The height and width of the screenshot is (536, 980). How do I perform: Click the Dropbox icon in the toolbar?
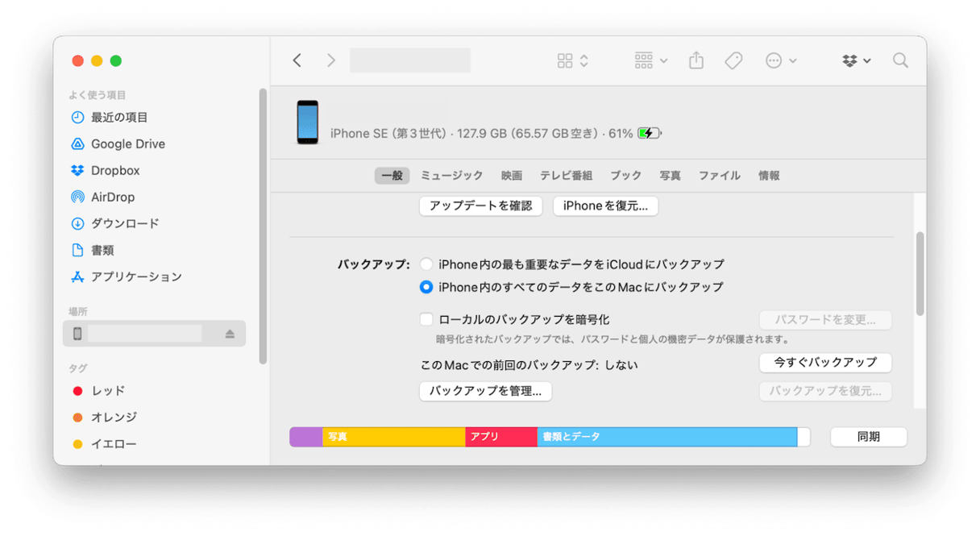point(850,60)
